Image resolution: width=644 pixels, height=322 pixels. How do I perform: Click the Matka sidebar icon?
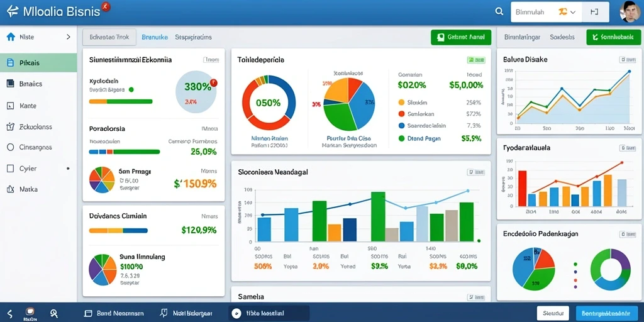click(x=11, y=189)
